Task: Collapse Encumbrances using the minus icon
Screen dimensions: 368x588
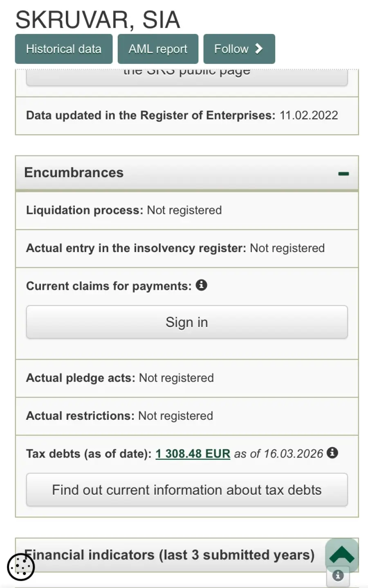Action: (343, 173)
